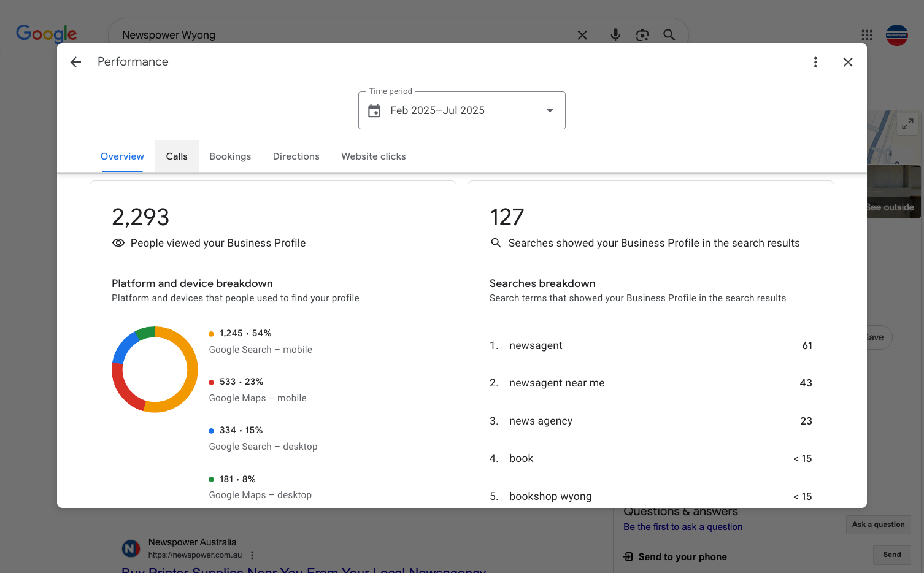This screenshot has width=924, height=573.
Task: Expand the Time period dropdown arrow
Action: (x=550, y=110)
